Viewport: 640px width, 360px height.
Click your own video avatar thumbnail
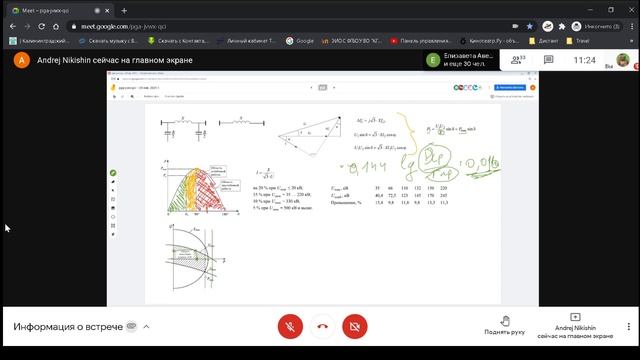click(622, 60)
